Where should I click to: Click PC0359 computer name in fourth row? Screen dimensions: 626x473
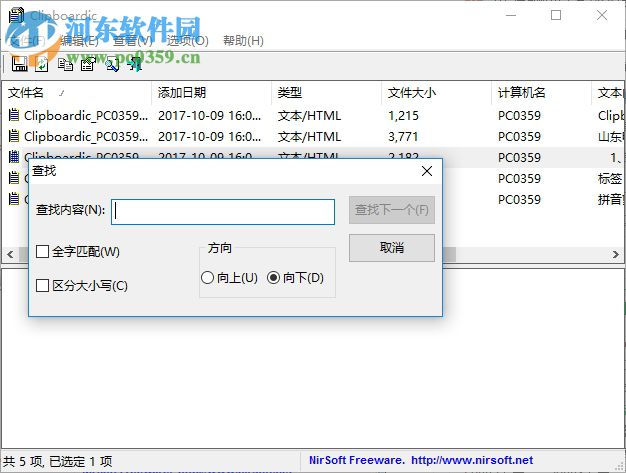(x=519, y=178)
